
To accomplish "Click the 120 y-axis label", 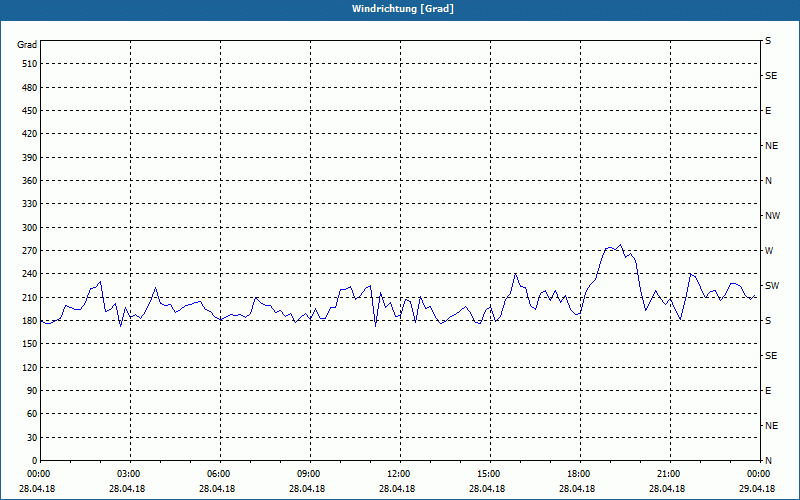I will (x=30, y=367).
